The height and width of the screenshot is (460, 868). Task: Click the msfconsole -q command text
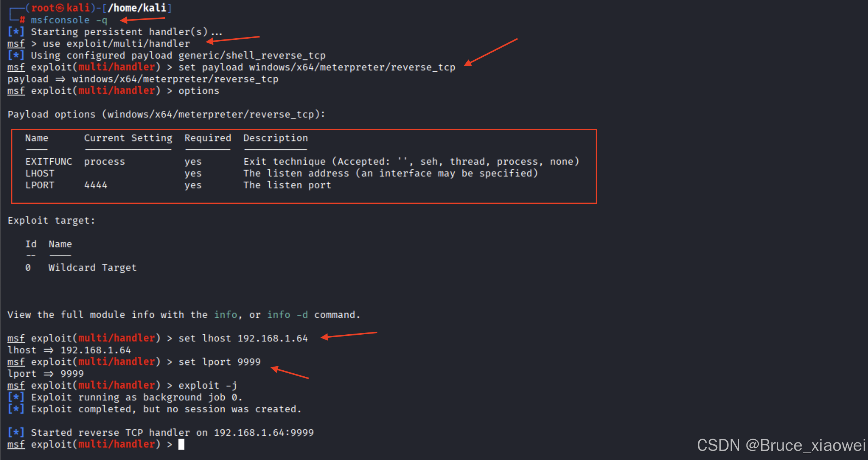tap(69, 20)
